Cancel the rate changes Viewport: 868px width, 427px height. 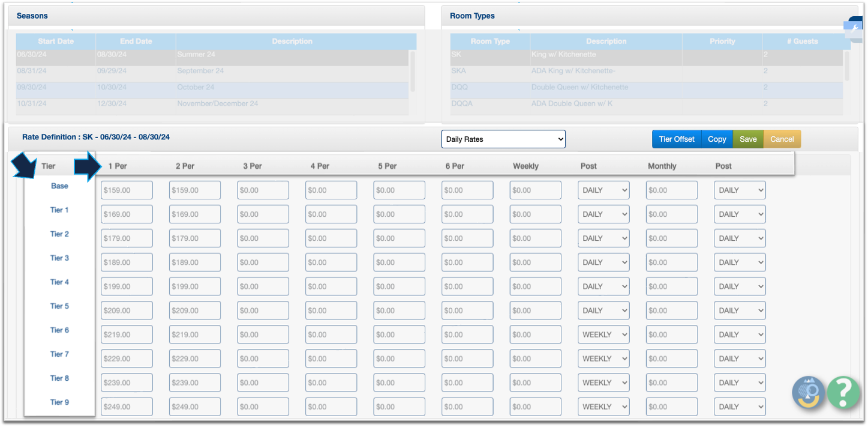point(782,139)
